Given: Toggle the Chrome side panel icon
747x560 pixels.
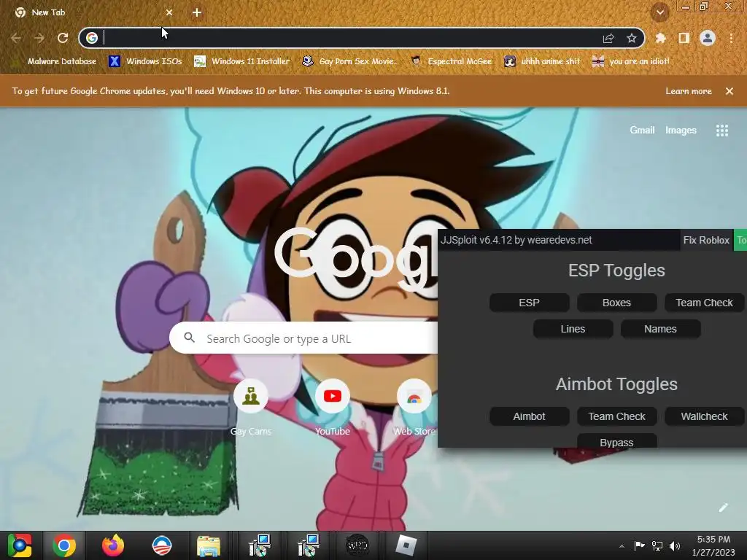Looking at the screenshot, I should click(x=684, y=38).
